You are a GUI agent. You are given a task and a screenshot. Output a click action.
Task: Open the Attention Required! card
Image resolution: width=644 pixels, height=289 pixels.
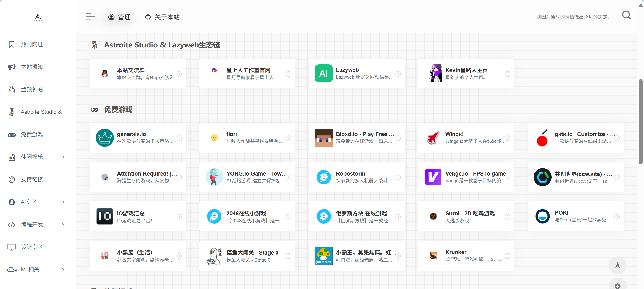tap(138, 177)
